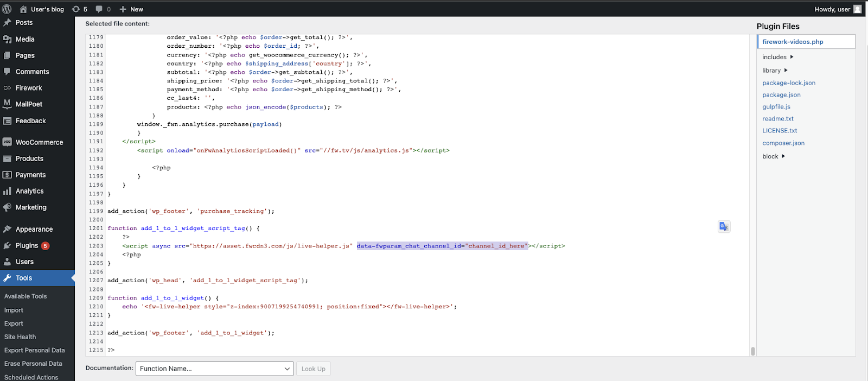The image size is (868, 381).
Task: Click the Plugins plug icon
Action: click(7, 245)
